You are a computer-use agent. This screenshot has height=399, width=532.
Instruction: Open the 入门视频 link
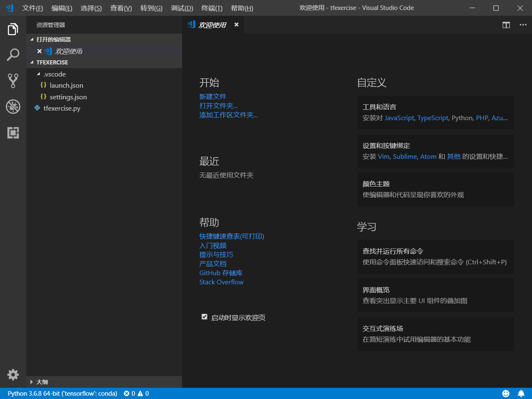tap(213, 245)
